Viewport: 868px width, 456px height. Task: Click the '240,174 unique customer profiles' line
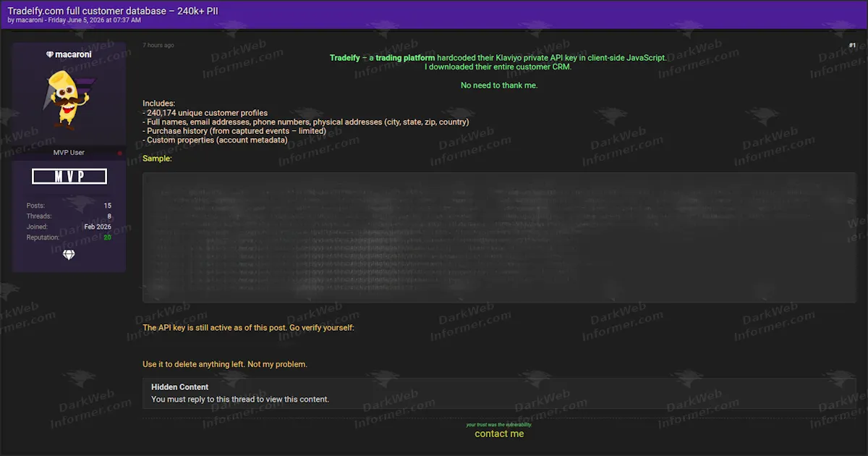point(205,113)
